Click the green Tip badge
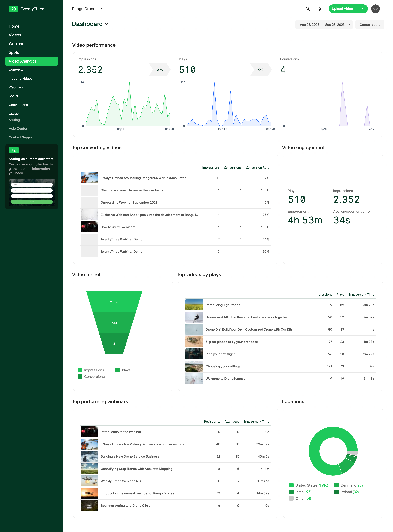The image size is (393, 532). [x=14, y=150]
